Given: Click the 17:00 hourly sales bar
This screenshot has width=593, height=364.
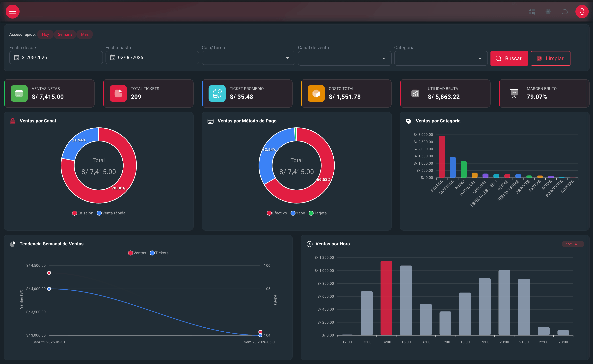Looking at the screenshot, I should (x=445, y=323).
